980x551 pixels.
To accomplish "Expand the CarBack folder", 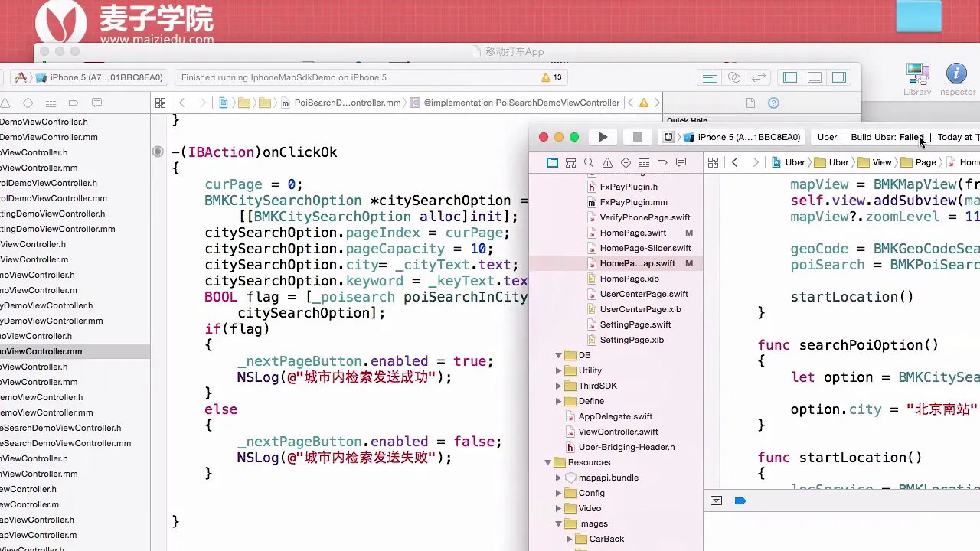I will (x=569, y=539).
